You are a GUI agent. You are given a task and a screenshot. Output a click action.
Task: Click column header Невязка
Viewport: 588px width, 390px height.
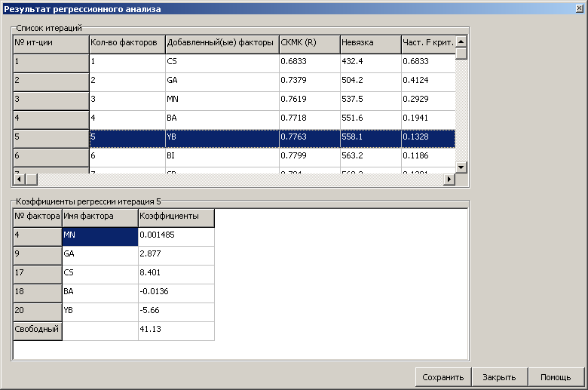point(371,45)
